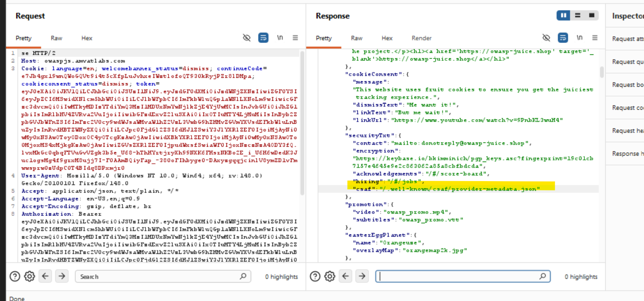Screen dimensions: 644x301
Task: Open Response panel hamburger options menu
Action: pos(595,38)
